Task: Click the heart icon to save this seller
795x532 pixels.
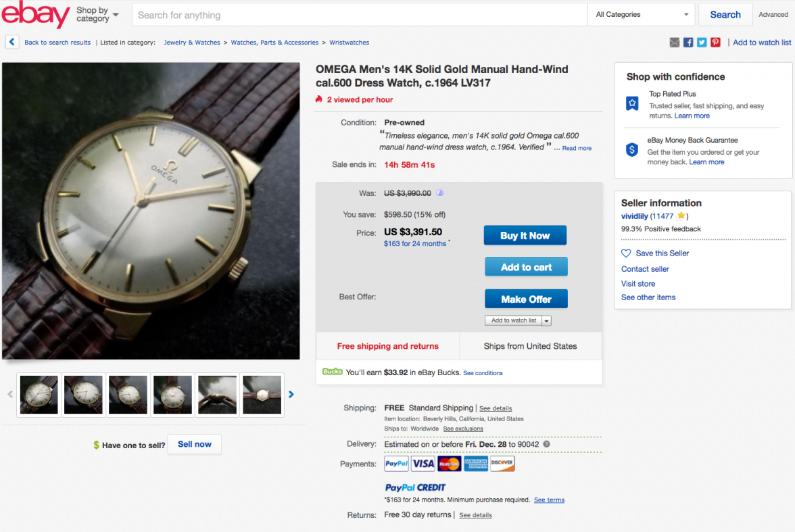Action: 626,253
